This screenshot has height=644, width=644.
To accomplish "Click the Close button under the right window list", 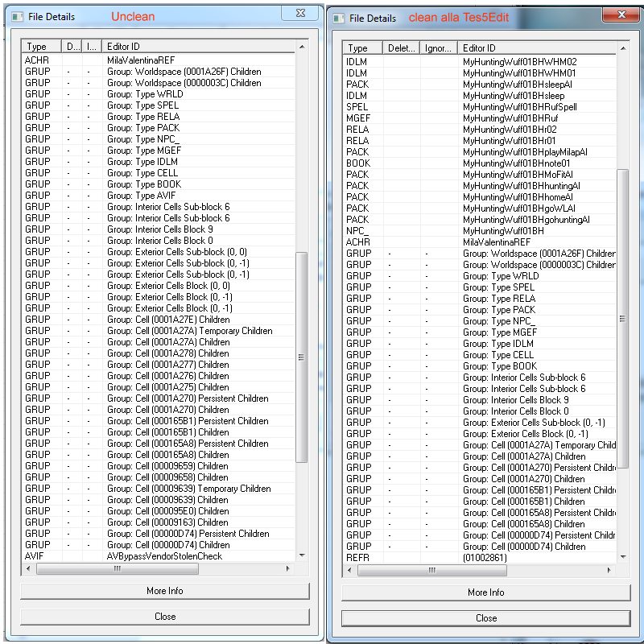I will (x=485, y=618).
